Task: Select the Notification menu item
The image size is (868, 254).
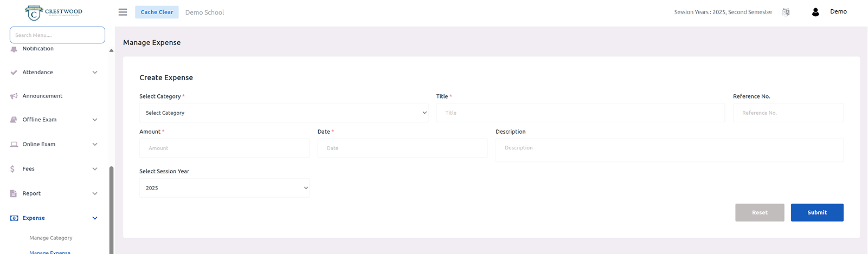Action: [38, 49]
